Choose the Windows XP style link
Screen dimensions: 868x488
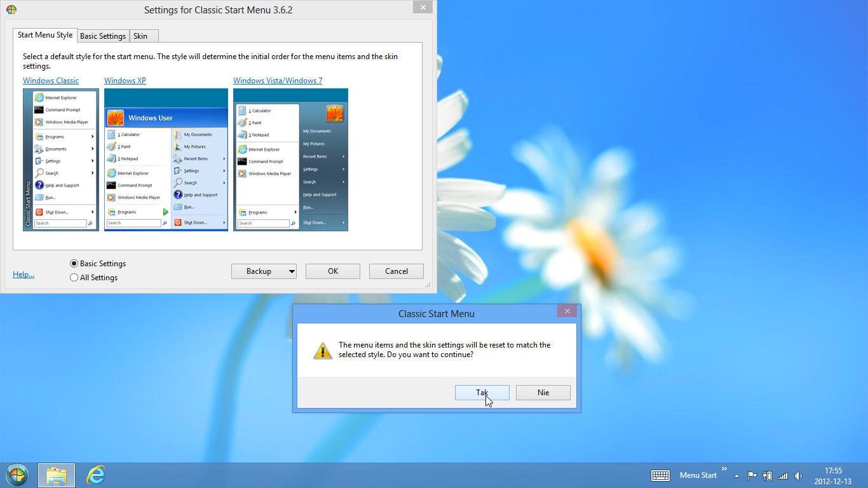125,81
